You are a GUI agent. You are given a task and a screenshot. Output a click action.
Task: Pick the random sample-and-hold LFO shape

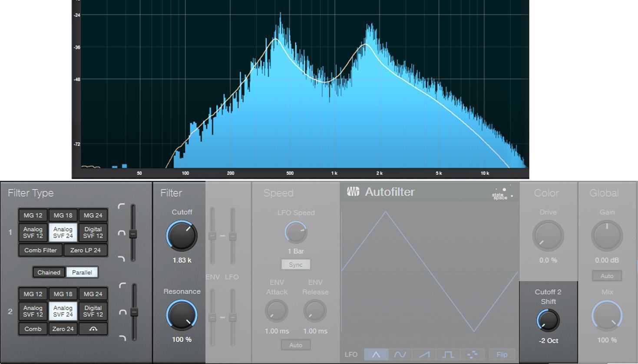[473, 354]
